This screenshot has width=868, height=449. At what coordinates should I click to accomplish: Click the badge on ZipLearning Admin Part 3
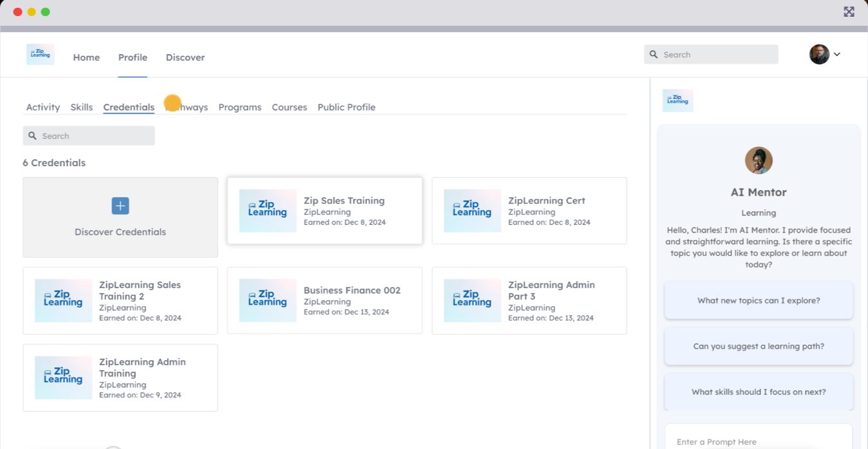click(x=472, y=300)
